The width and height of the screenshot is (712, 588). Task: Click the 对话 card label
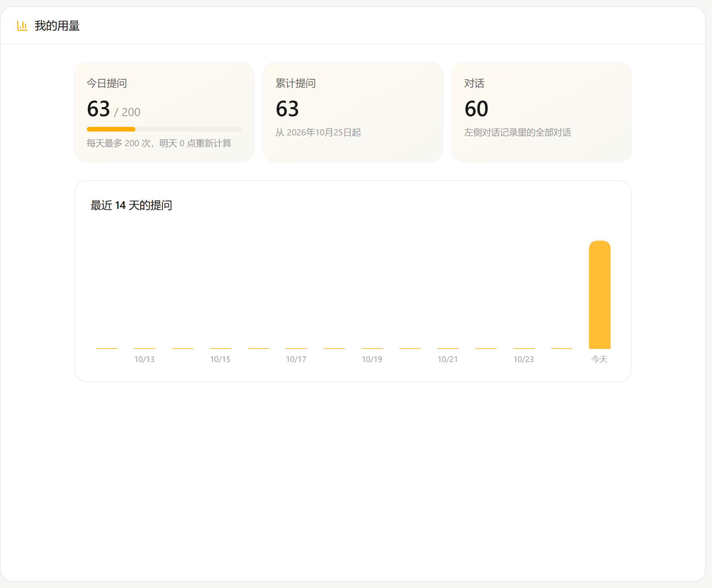(x=474, y=83)
